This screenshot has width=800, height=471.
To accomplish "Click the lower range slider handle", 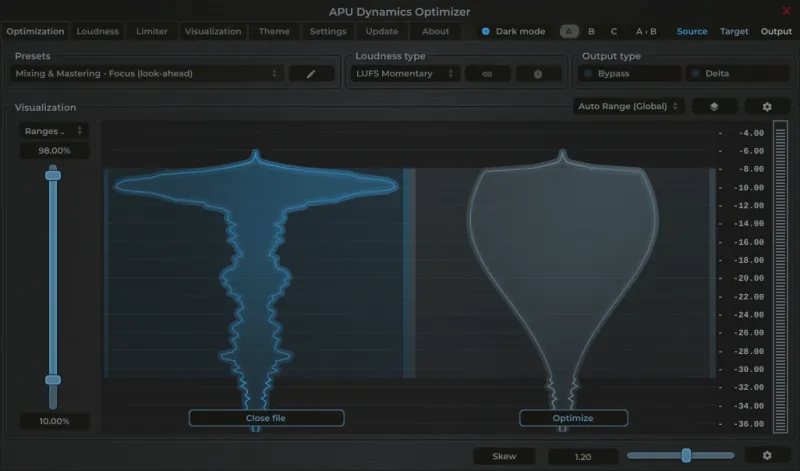I will pos(53,380).
